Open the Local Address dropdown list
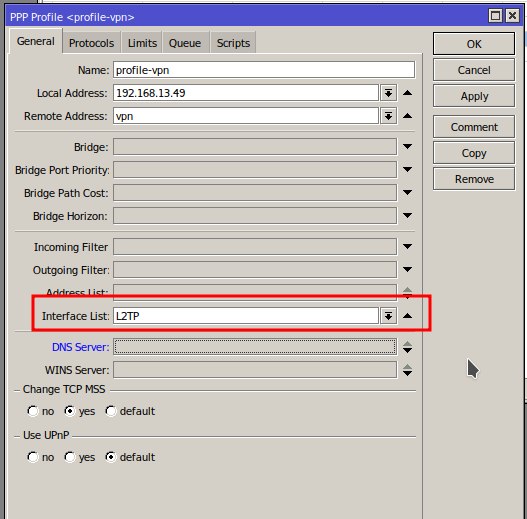Viewport: 527px width, 519px height. tap(388, 93)
